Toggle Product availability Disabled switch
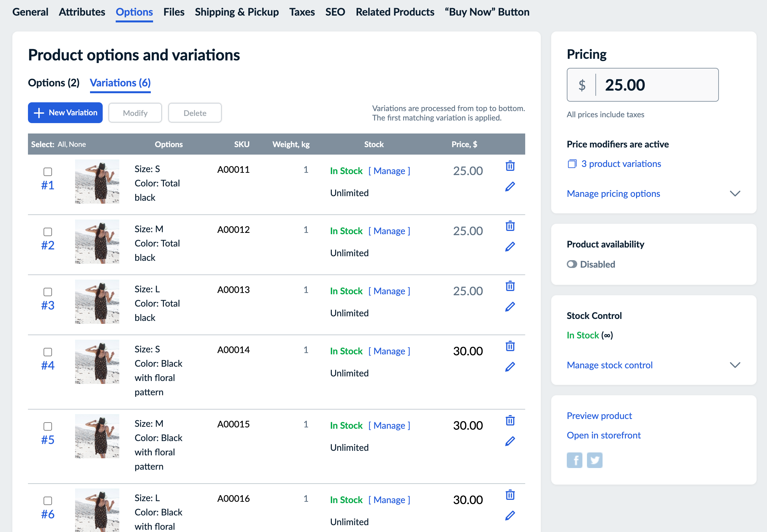 pos(572,264)
